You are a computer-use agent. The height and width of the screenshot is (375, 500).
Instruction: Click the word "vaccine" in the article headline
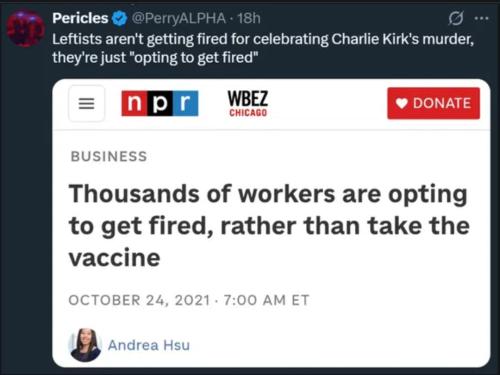(x=114, y=258)
